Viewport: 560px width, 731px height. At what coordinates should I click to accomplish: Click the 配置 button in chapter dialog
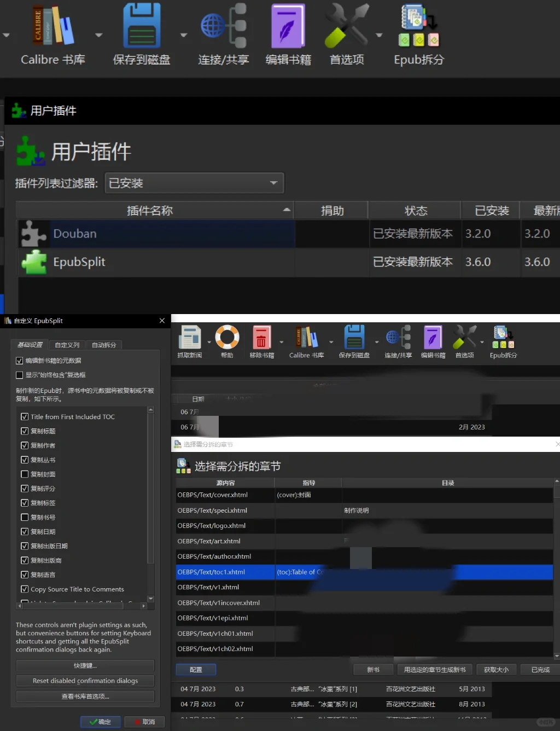pyautogui.click(x=196, y=670)
